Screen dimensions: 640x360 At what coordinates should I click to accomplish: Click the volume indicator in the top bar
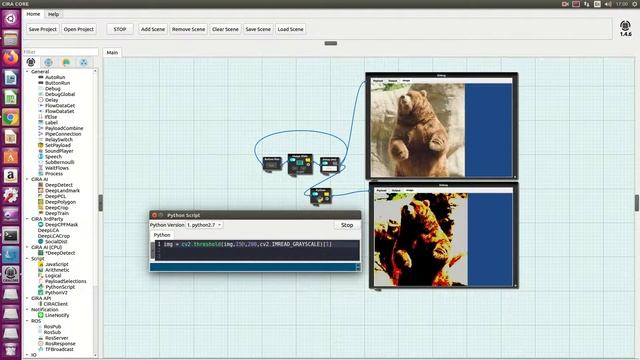[x=608, y=4]
